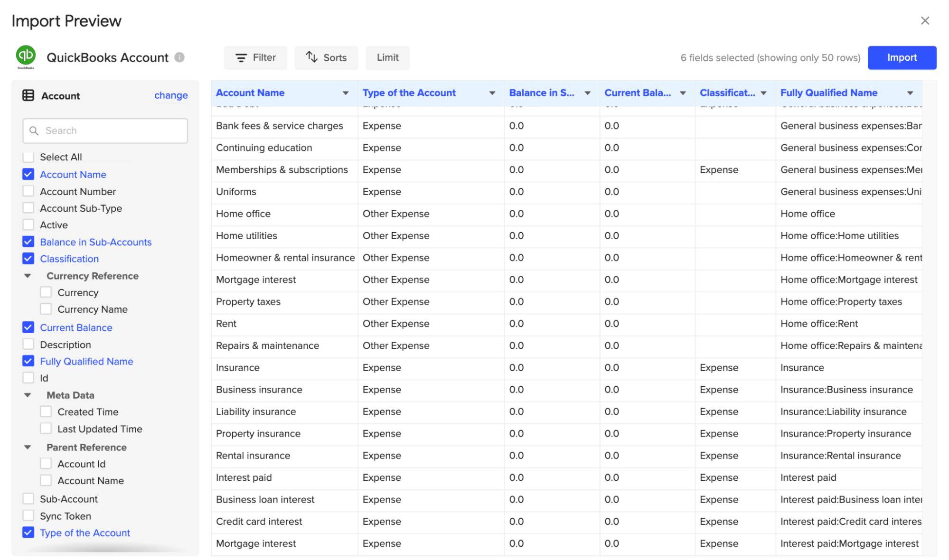Check the Account Id checkbox
This screenshot has height=560, width=949.
tap(46, 464)
